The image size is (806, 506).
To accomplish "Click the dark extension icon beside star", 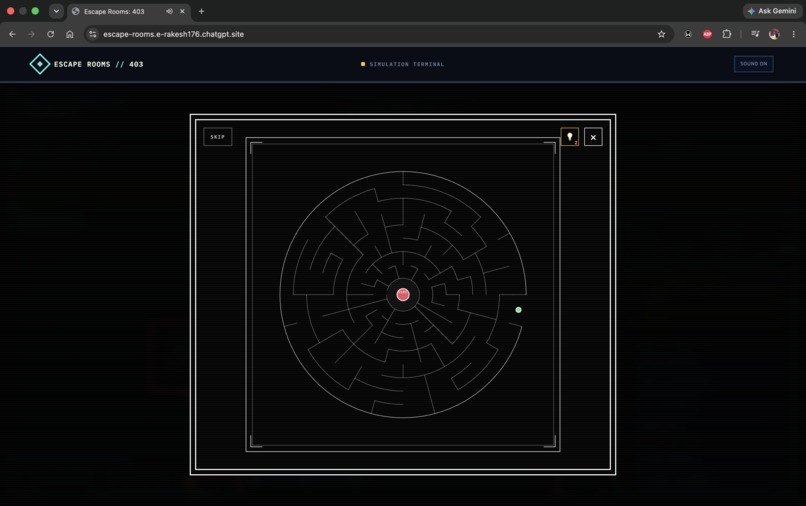I will tap(688, 34).
